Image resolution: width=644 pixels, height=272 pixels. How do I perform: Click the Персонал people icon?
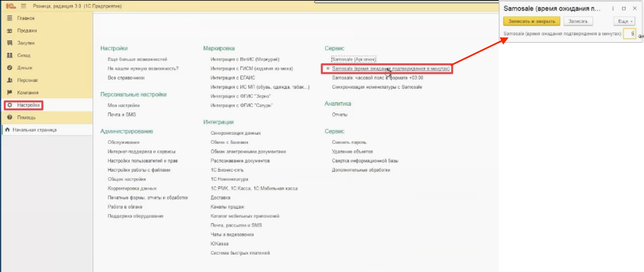tap(10, 80)
